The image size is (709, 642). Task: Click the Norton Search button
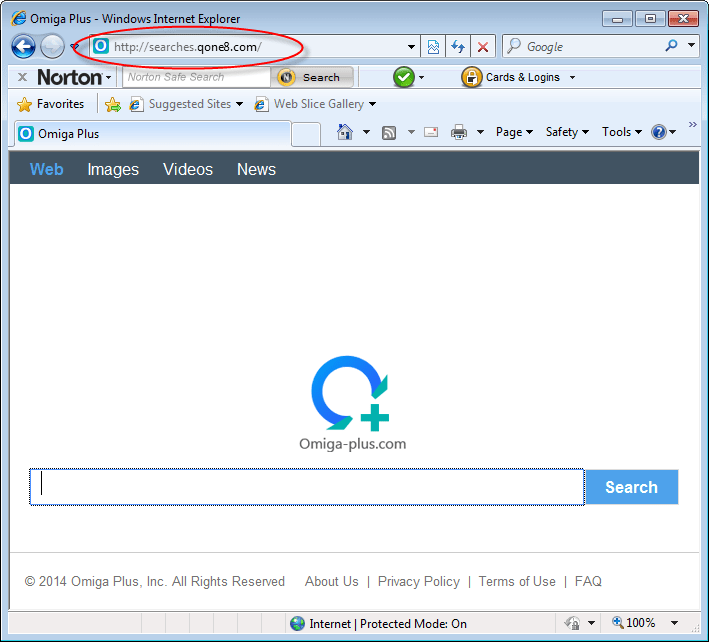(312, 77)
